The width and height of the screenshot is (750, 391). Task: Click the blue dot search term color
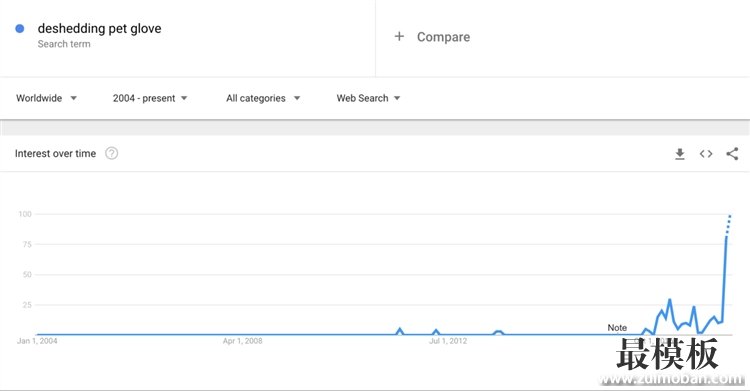coord(20,29)
